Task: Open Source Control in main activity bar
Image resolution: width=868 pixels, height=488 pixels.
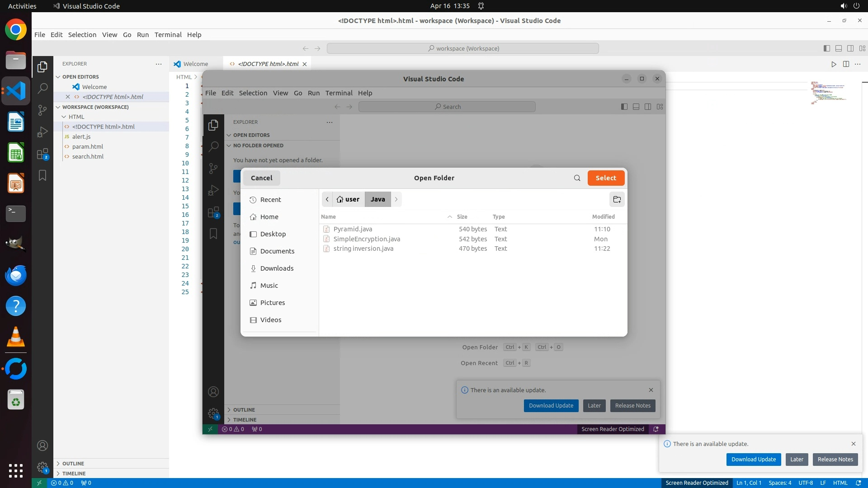Action: pos(42,110)
